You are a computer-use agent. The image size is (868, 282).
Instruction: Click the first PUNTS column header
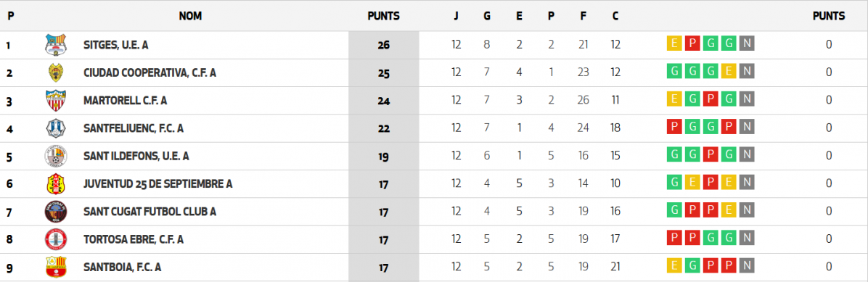(x=384, y=16)
